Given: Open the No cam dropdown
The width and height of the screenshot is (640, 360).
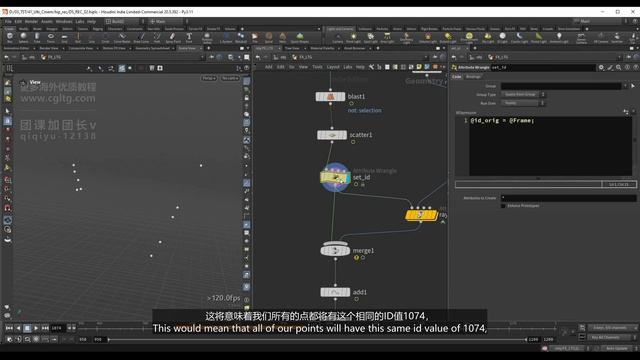Looking at the screenshot, I should (230, 78).
